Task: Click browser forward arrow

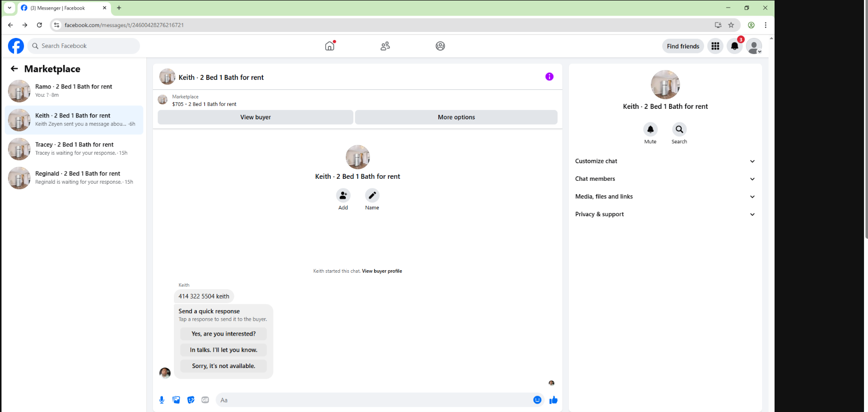Action: 25,25
